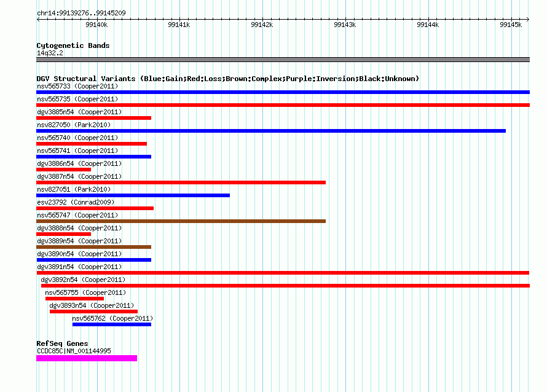Open the nsv565735 (Cooper2011) label
The image size is (547, 392).
pyautogui.click(x=77, y=99)
